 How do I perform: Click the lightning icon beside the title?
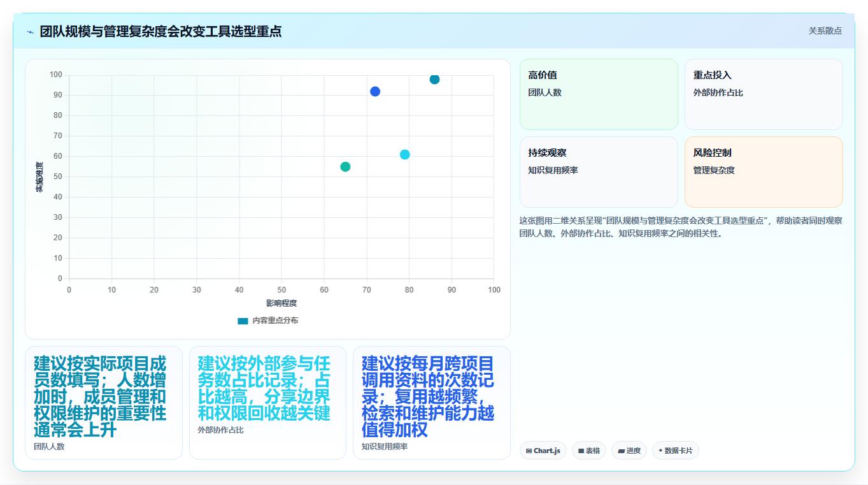tap(31, 32)
